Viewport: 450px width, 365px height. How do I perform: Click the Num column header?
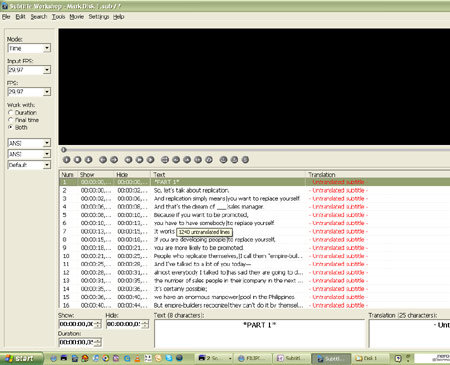pos(68,174)
